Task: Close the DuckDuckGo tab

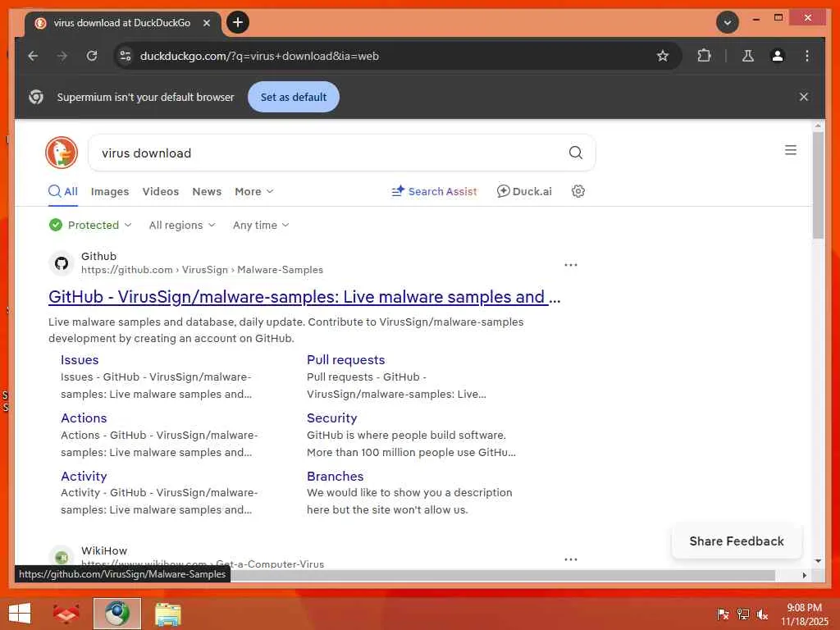Action: [207, 23]
